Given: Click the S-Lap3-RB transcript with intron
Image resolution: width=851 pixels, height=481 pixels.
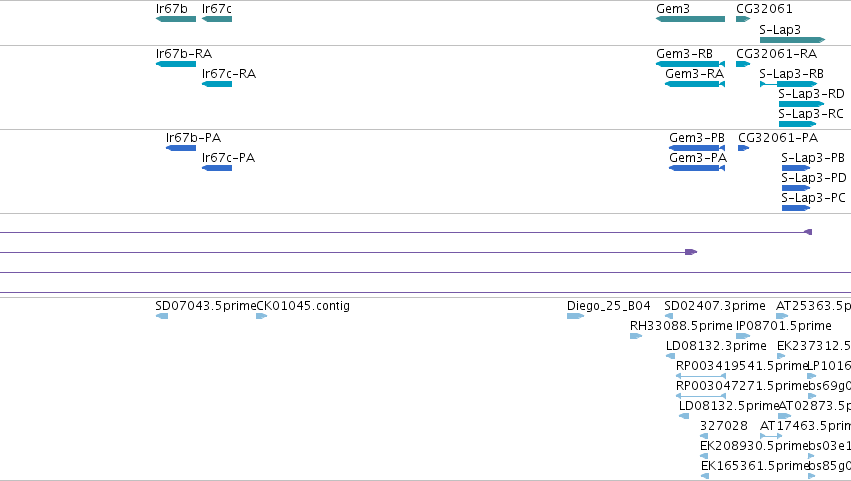Looking at the screenshot, I should click(x=789, y=84).
